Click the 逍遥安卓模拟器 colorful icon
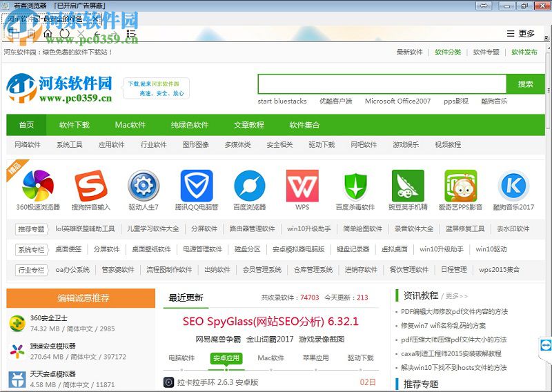The image size is (552, 392). click(17, 351)
